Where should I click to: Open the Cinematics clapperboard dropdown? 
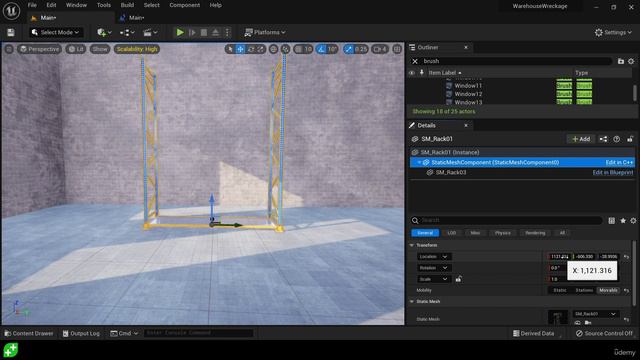point(150,32)
